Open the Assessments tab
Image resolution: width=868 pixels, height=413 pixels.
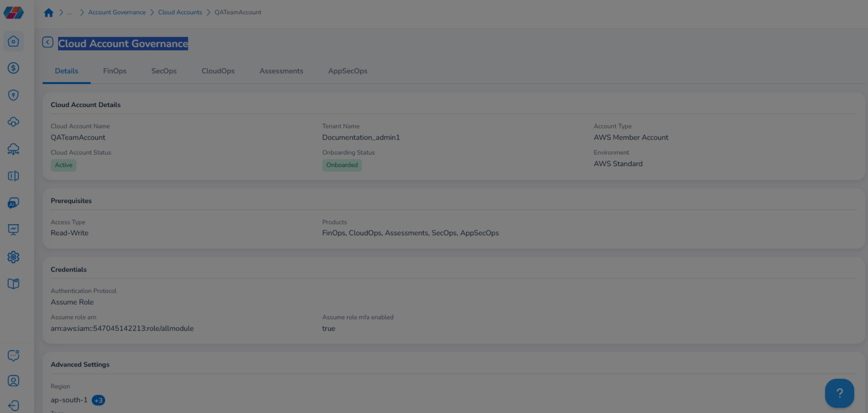(281, 71)
